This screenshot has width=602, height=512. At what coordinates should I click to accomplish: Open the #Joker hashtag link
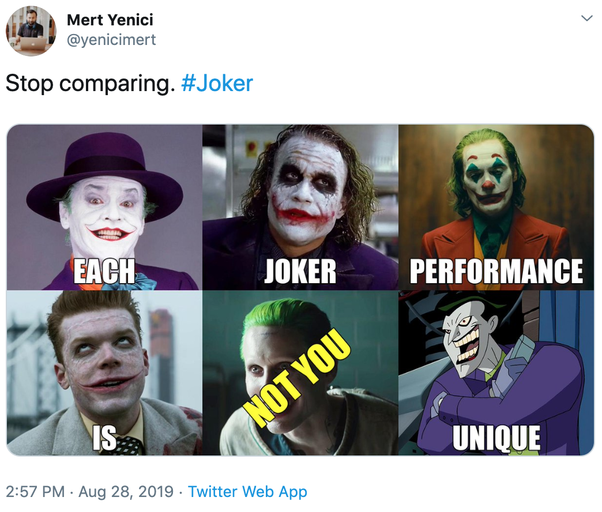(217, 83)
